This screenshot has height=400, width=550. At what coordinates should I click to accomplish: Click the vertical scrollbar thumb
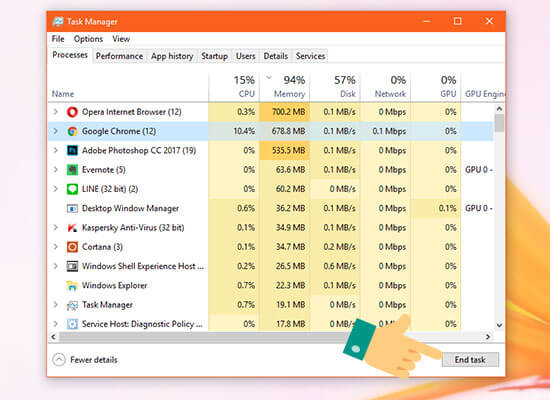click(x=499, y=123)
